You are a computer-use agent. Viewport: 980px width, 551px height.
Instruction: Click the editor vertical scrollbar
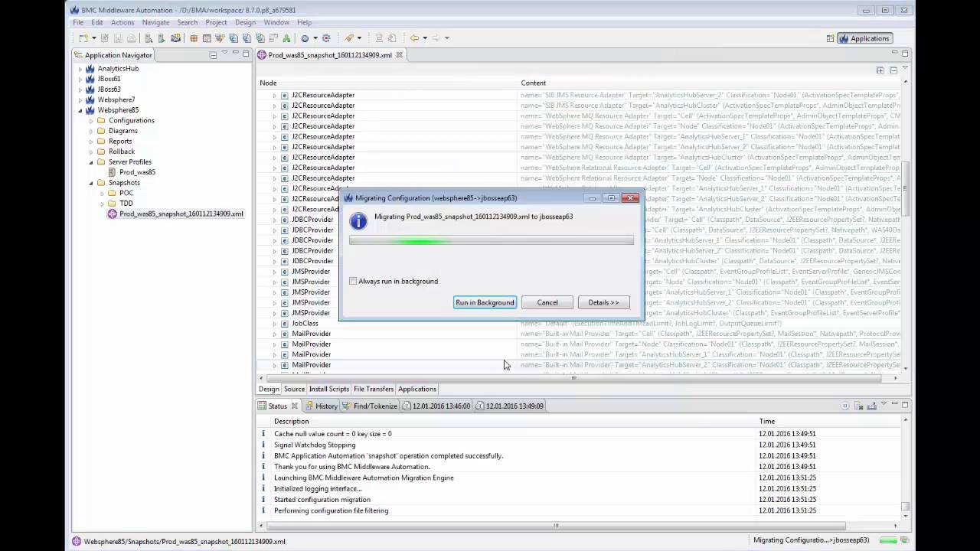[x=905, y=188]
